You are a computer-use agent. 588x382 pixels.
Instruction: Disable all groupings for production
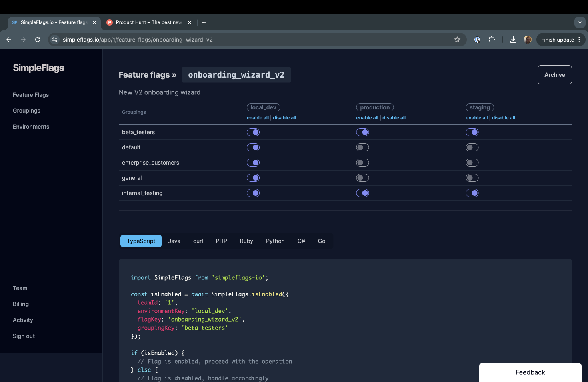pyautogui.click(x=394, y=118)
